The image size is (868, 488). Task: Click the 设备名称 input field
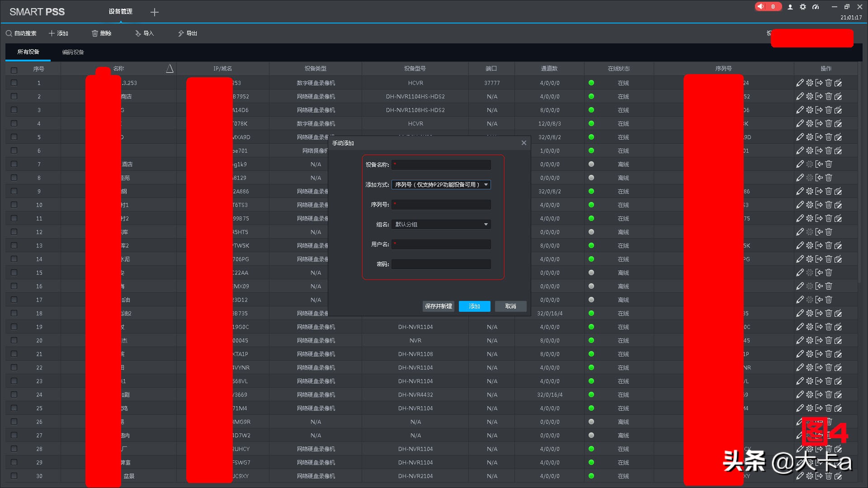click(x=441, y=164)
